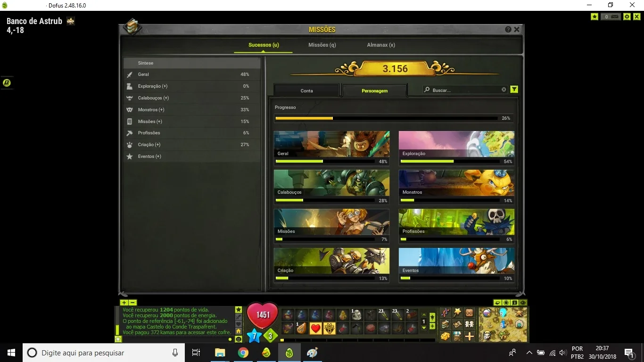
Task: Open the Geral 48% row in sidebar
Action: [x=192, y=74]
